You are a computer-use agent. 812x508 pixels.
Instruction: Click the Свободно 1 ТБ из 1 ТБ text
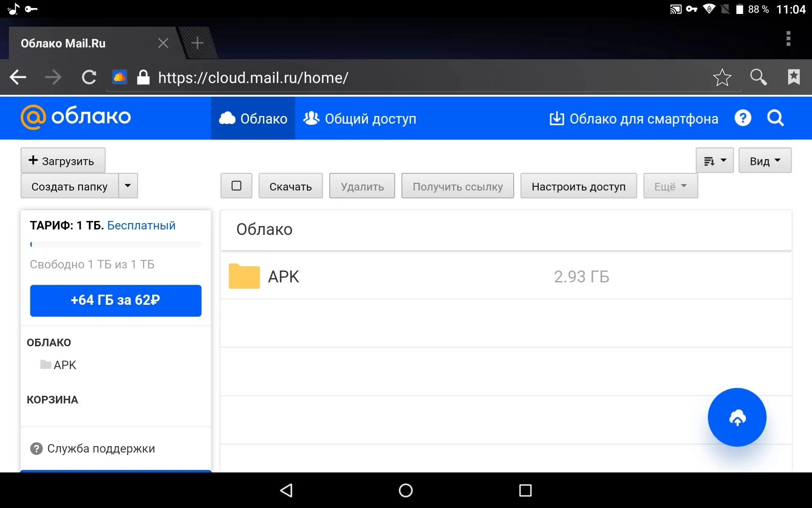tap(92, 264)
